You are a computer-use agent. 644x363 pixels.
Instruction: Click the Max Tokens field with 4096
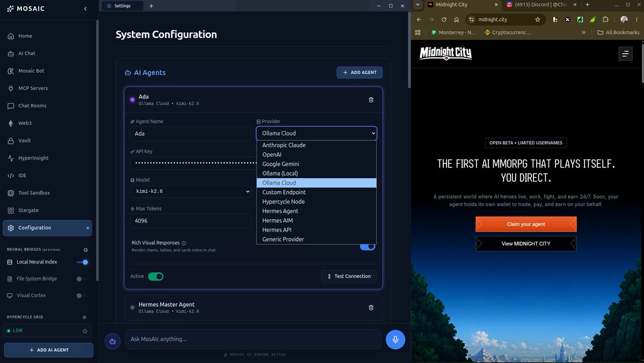[191, 221]
